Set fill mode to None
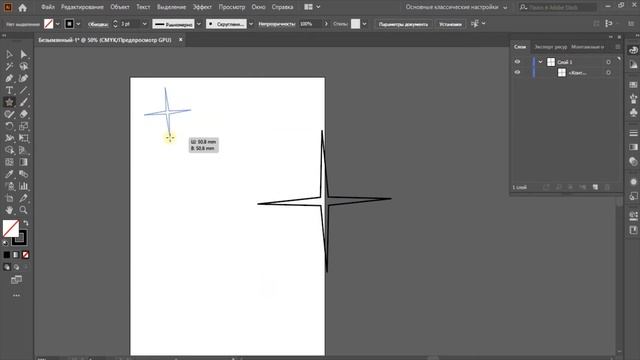The image size is (640, 360). 25,255
